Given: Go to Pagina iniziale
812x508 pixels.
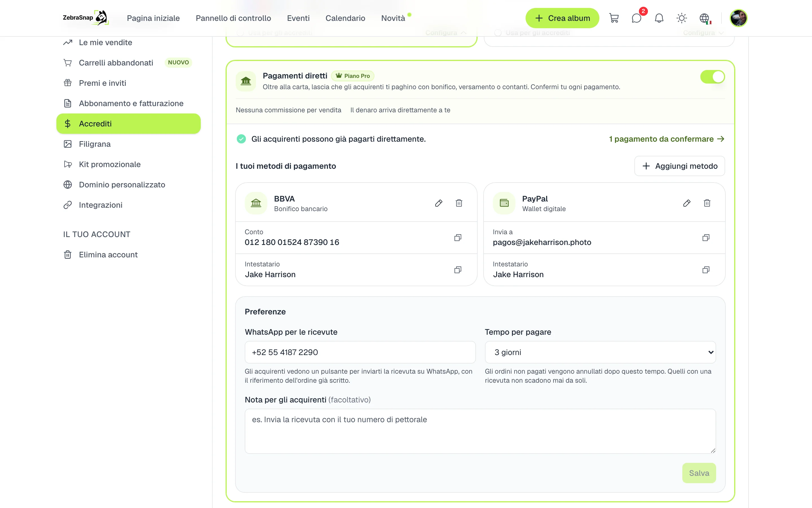Looking at the screenshot, I should click(153, 18).
